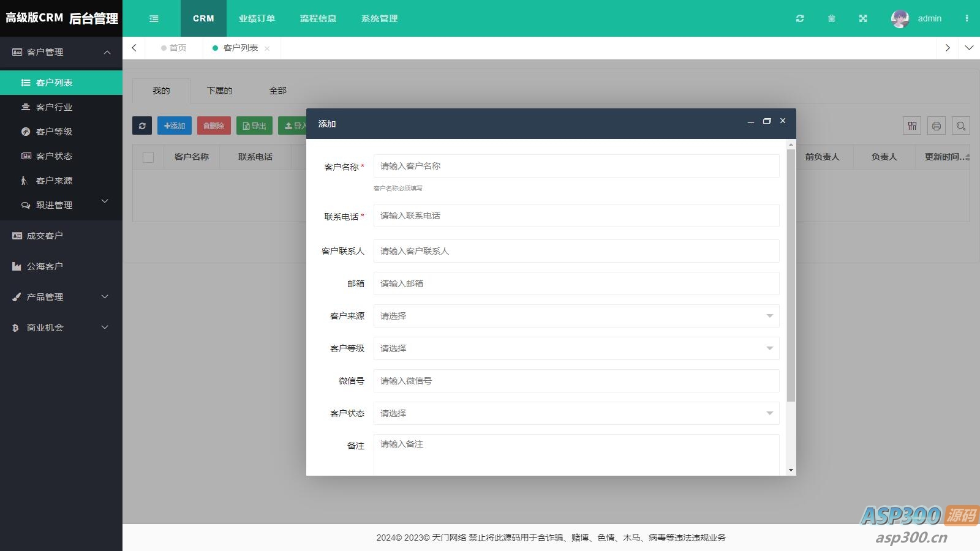
Task: Click the blue 添加 button
Action: [174, 126]
